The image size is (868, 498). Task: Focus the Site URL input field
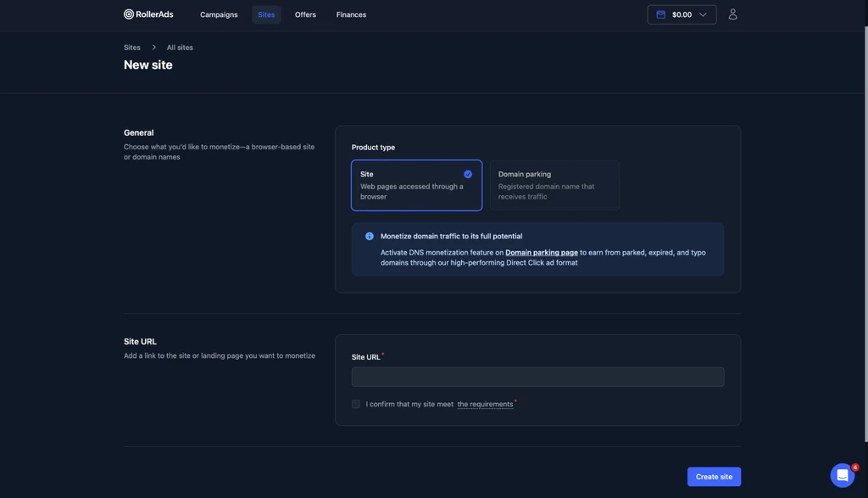click(537, 377)
